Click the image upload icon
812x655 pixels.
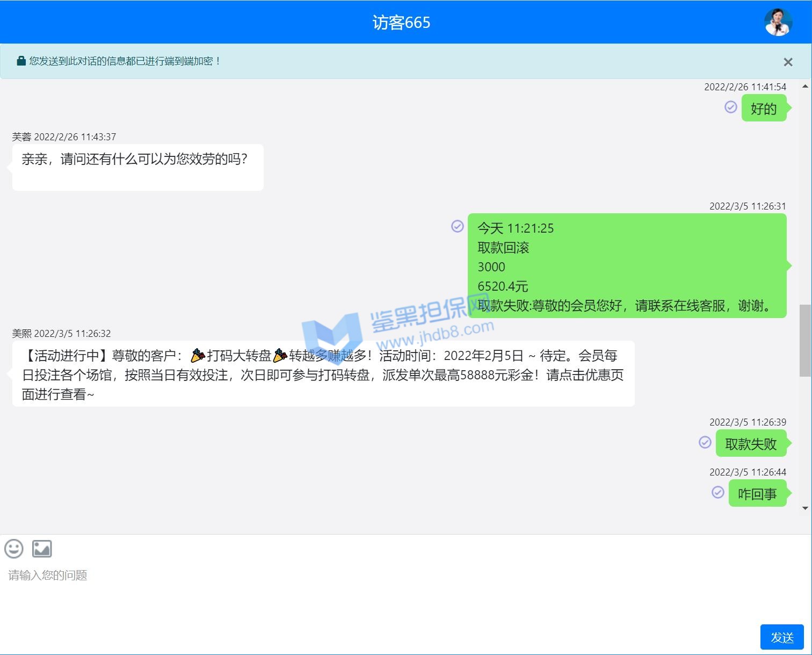pos(42,549)
